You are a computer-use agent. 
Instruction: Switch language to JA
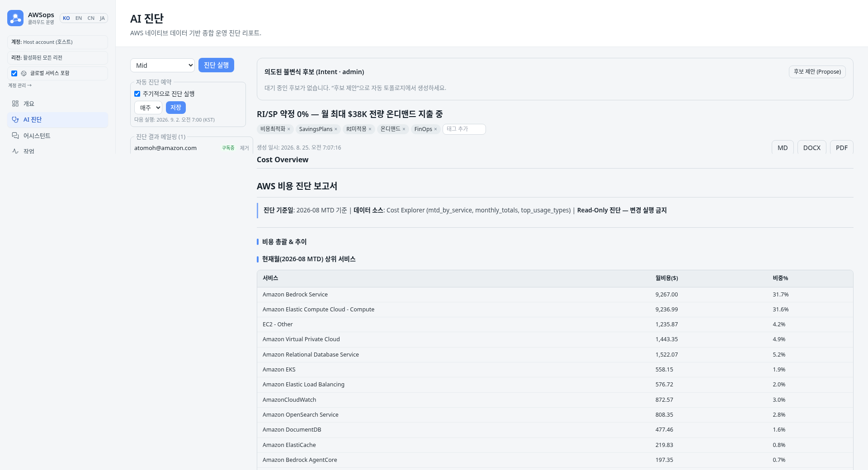coord(102,18)
